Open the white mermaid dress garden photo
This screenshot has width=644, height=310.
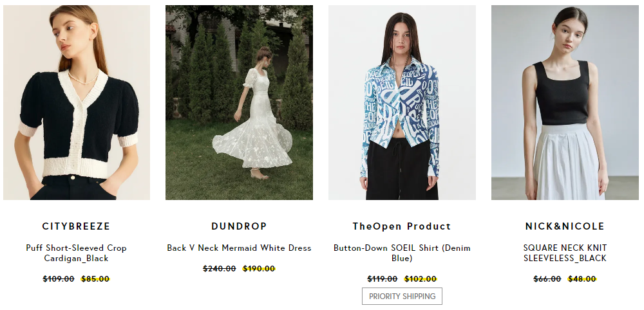(239, 102)
